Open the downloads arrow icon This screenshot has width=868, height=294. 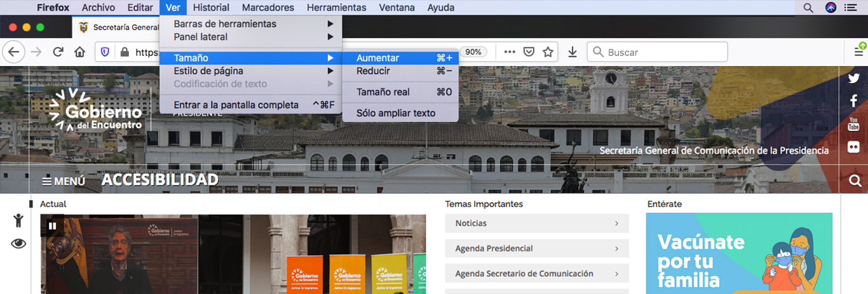573,52
